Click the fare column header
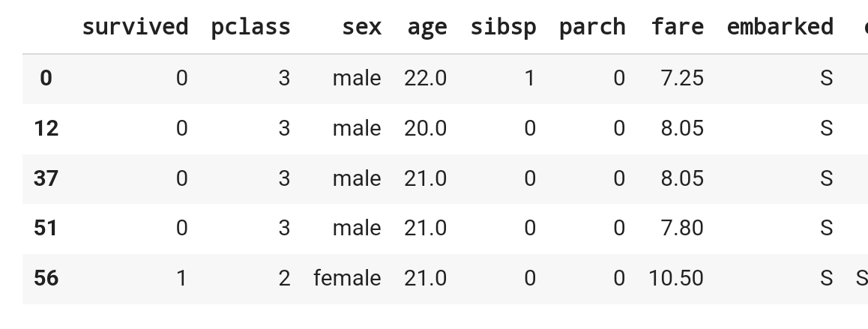Image resolution: width=868 pixels, height=329 pixels. coord(678,26)
